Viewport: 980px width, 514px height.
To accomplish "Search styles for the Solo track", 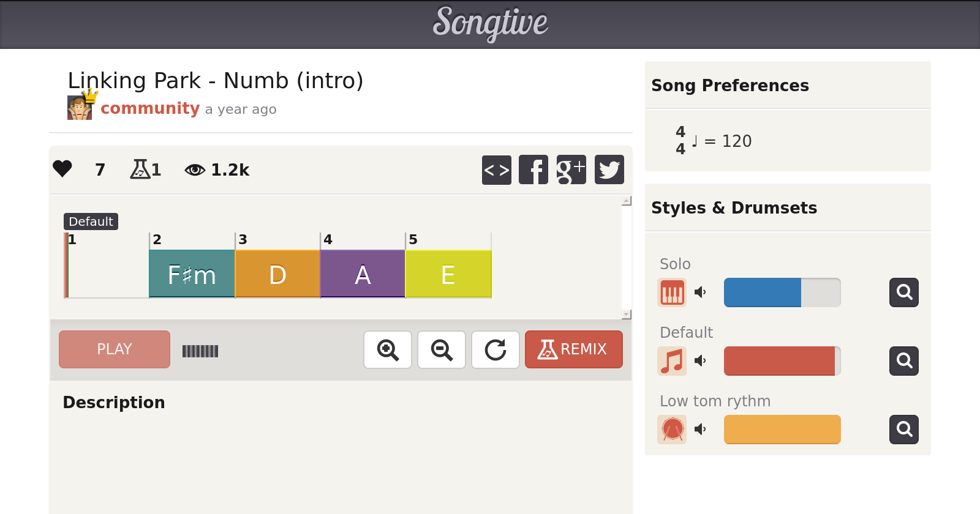I will (x=904, y=292).
